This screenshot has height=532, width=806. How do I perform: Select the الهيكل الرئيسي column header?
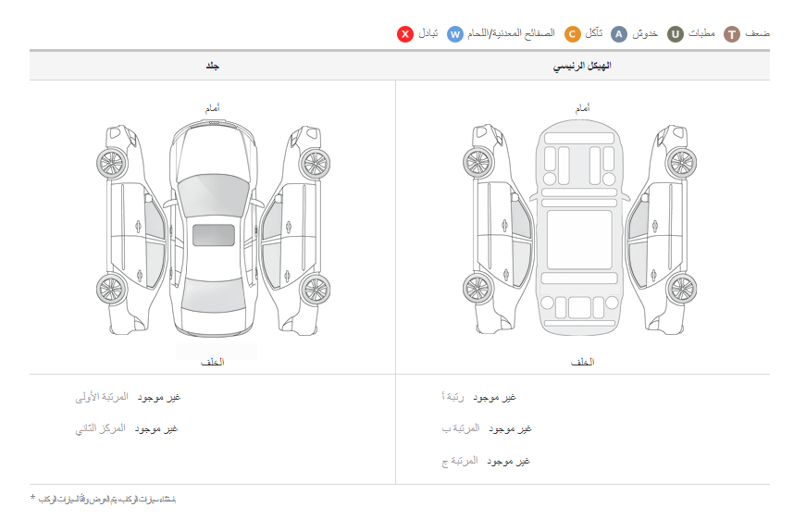click(582, 66)
